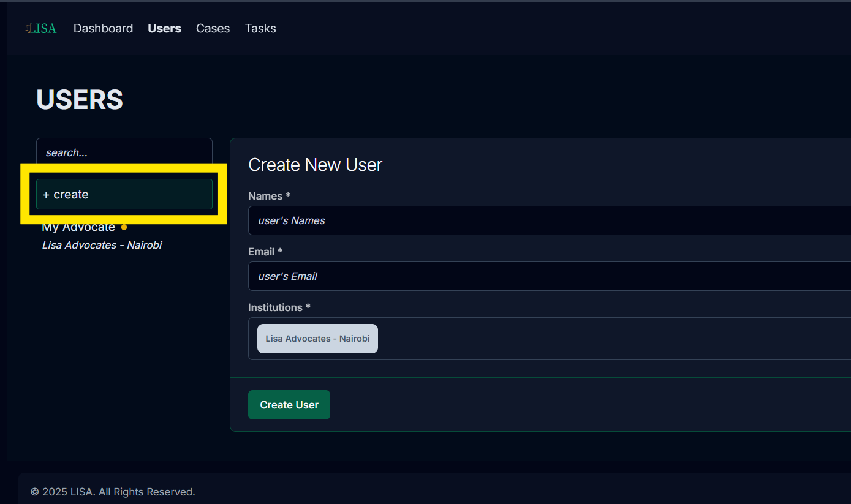This screenshot has width=851, height=504.
Task: Open the search suggestions field
Action: pyautogui.click(x=124, y=152)
